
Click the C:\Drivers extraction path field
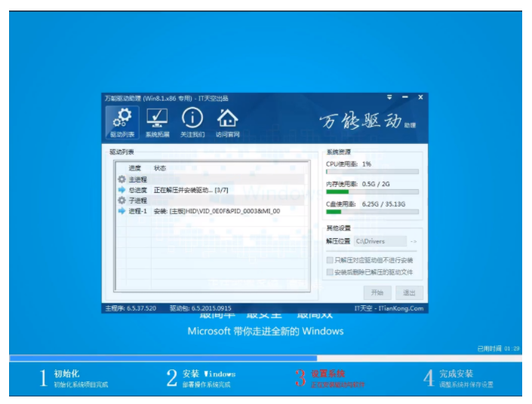point(380,241)
